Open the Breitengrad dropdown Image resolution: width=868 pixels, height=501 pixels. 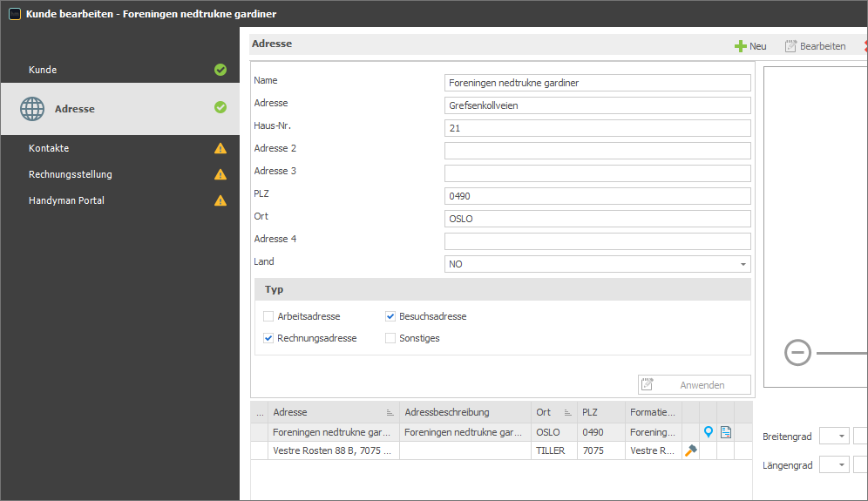coord(842,437)
